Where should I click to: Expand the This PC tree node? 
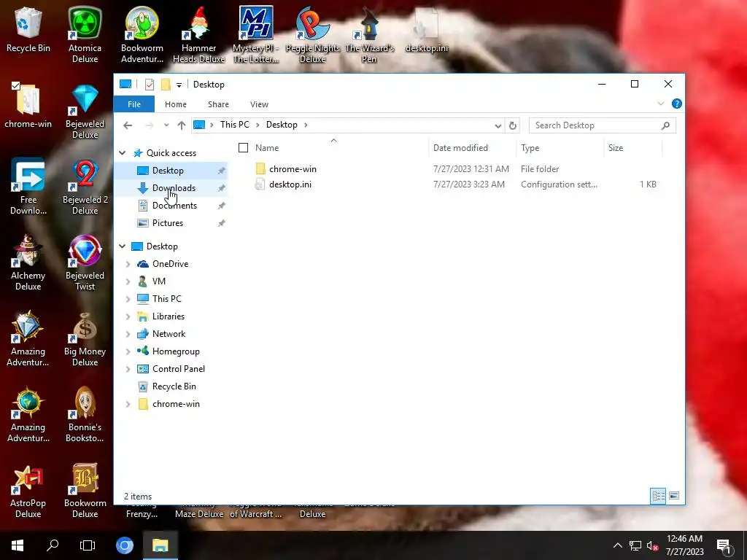pos(128,299)
